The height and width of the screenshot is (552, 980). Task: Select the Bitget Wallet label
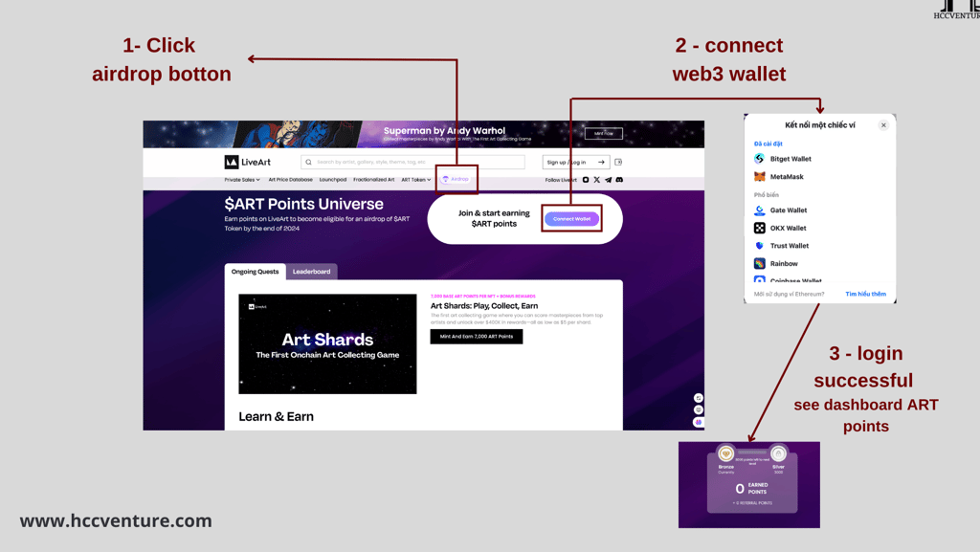(791, 159)
